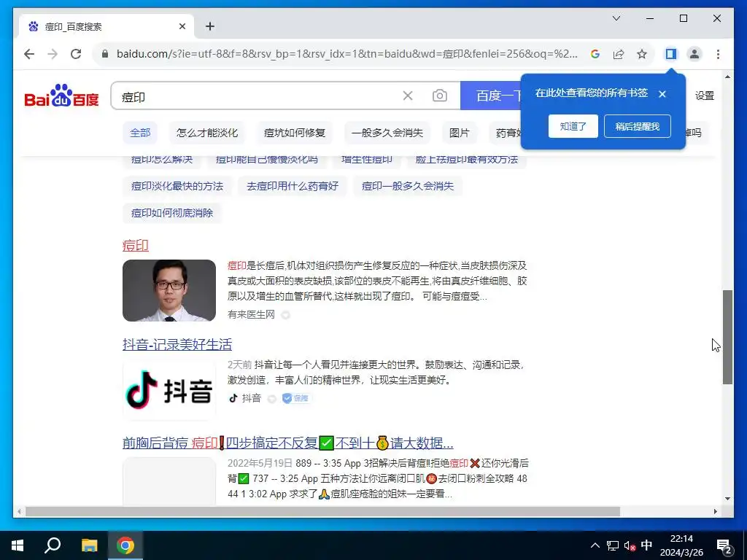747x560 pixels.
Task: Open camera image search
Action: click(440, 96)
